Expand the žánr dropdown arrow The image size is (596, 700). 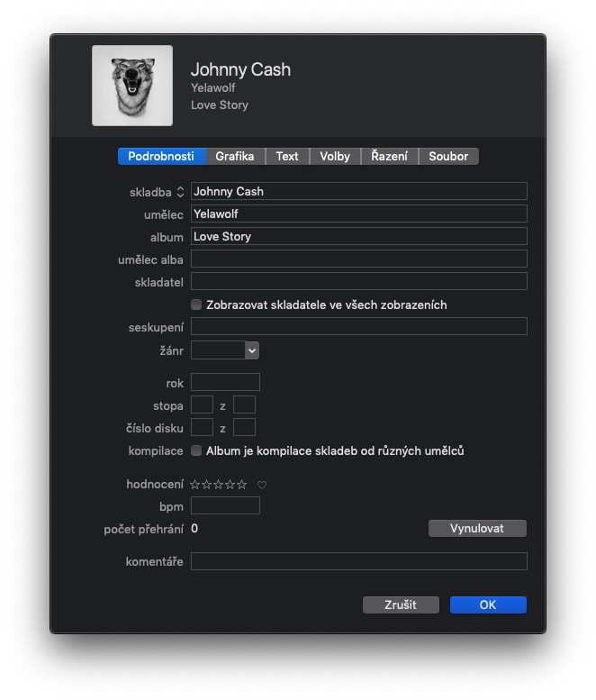(252, 350)
